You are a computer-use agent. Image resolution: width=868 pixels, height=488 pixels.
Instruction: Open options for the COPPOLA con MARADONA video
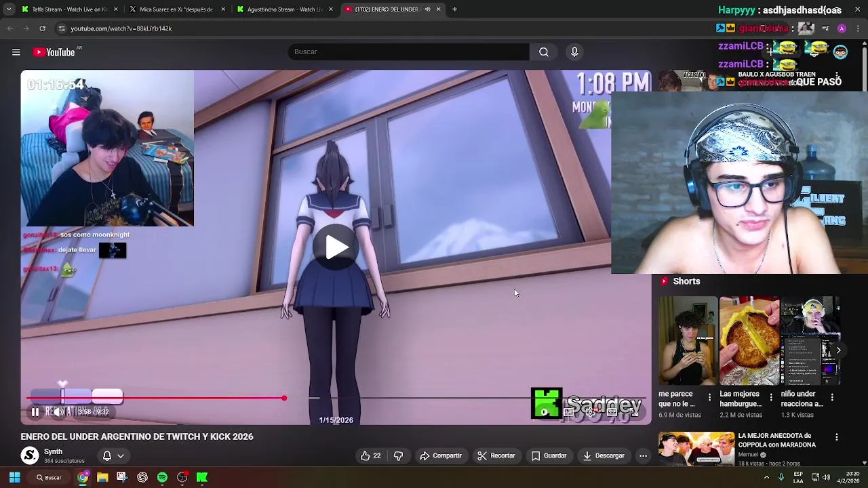click(836, 437)
